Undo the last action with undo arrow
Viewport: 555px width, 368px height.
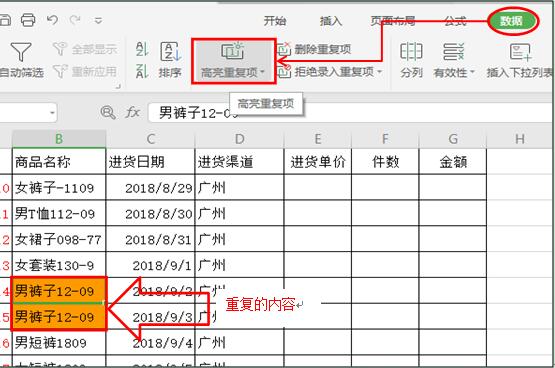pos(52,20)
